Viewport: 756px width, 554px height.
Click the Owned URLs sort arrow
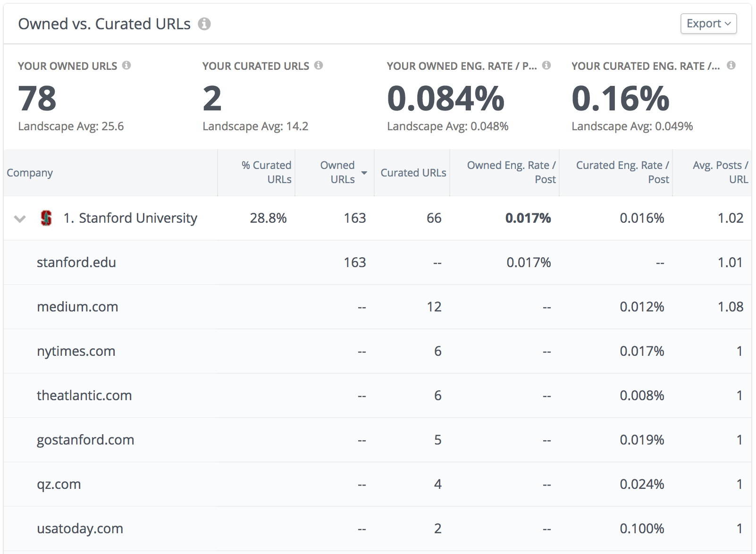click(364, 173)
